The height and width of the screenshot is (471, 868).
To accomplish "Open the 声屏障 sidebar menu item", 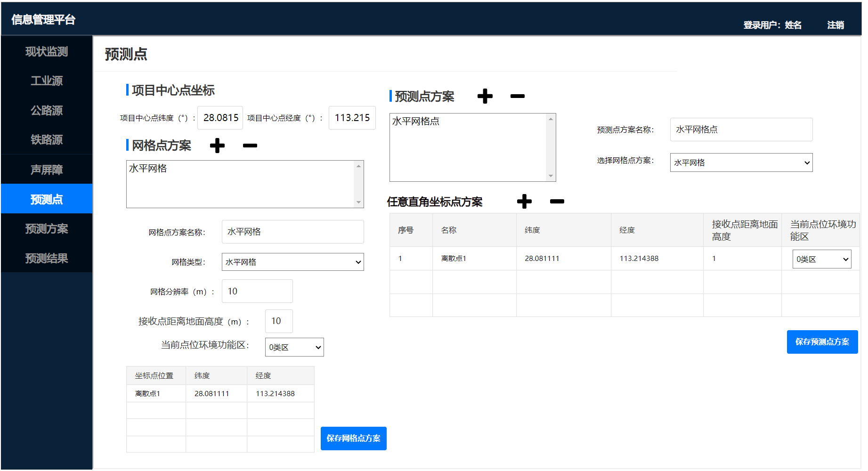I will click(47, 170).
